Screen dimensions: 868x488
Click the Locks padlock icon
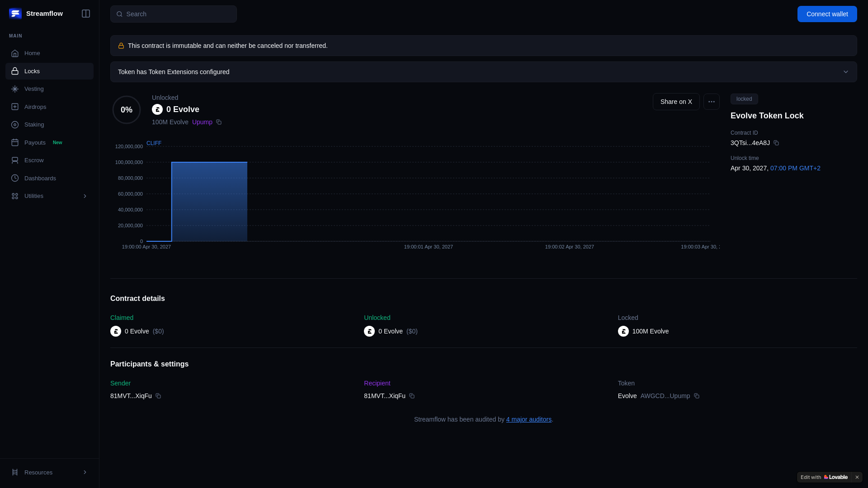(x=15, y=71)
